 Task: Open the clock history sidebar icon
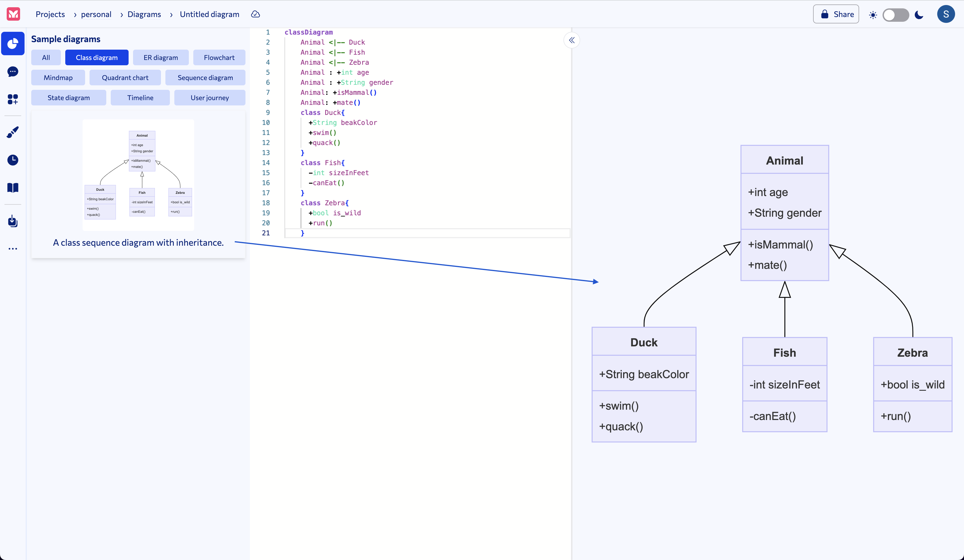(13, 160)
